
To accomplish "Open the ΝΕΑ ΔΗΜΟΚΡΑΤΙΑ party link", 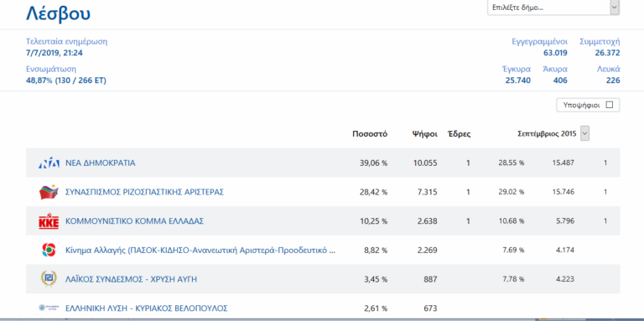I will click(x=101, y=163).
